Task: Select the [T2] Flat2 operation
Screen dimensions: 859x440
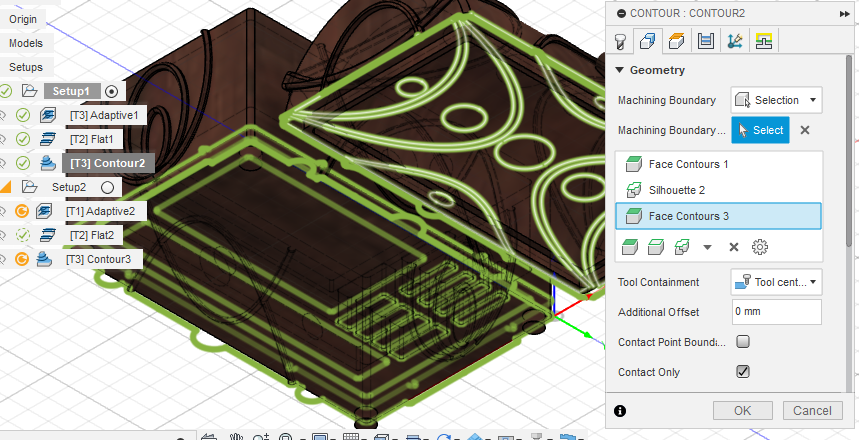Action: point(91,236)
